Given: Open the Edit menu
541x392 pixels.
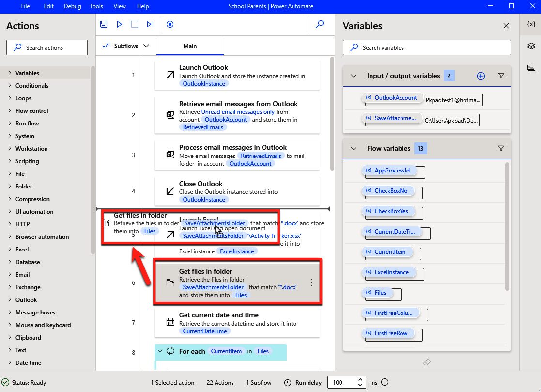Looking at the screenshot, I should click(x=48, y=6).
